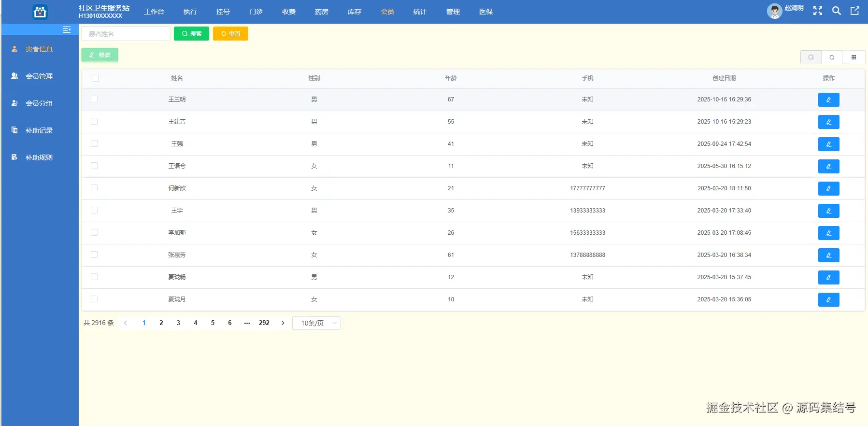Check the row for 王语兮
Image resolution: width=868 pixels, height=426 pixels.
tap(94, 166)
